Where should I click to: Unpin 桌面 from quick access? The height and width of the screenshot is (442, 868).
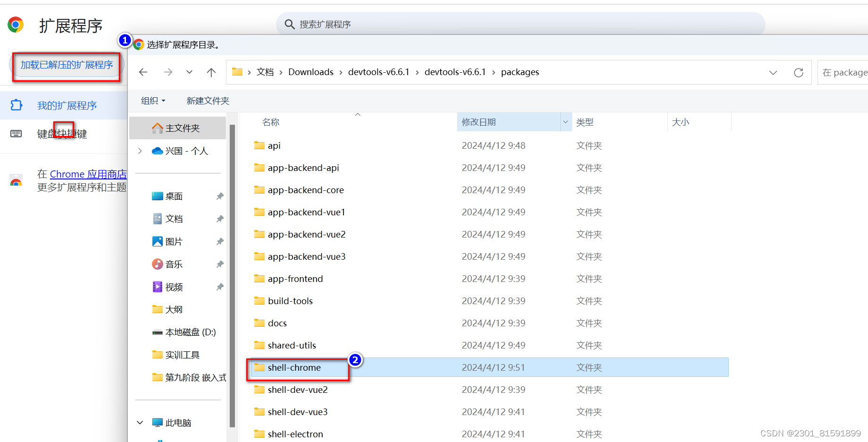tap(220, 196)
